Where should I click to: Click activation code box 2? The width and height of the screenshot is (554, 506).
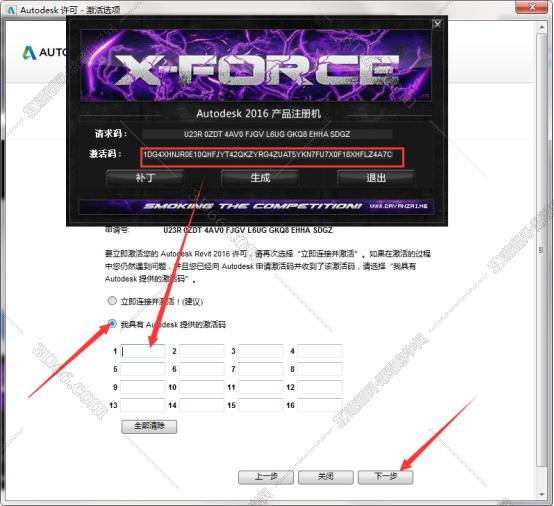[202, 351]
